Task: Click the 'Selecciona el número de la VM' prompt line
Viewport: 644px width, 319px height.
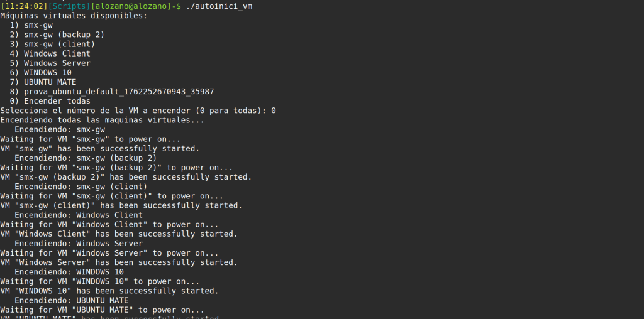Action: (x=138, y=111)
